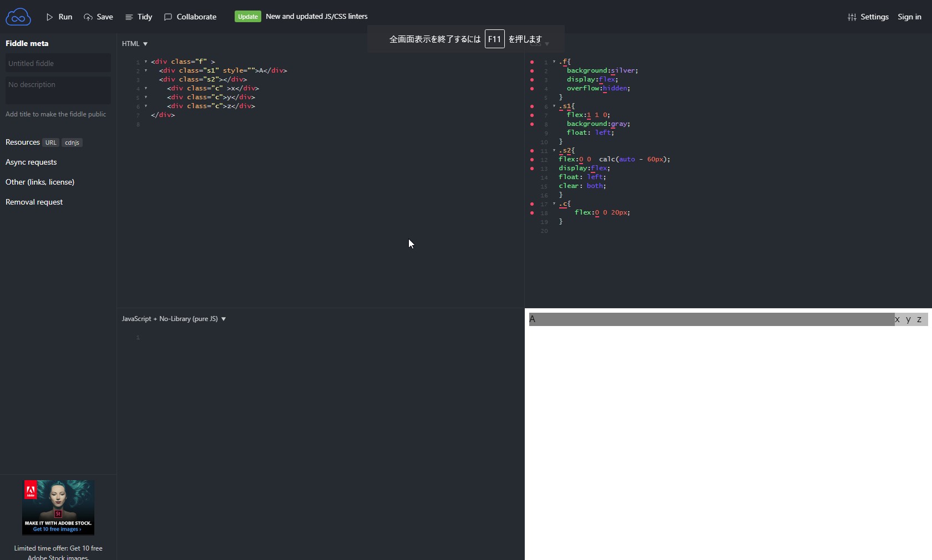Focus the No description field

58,90
